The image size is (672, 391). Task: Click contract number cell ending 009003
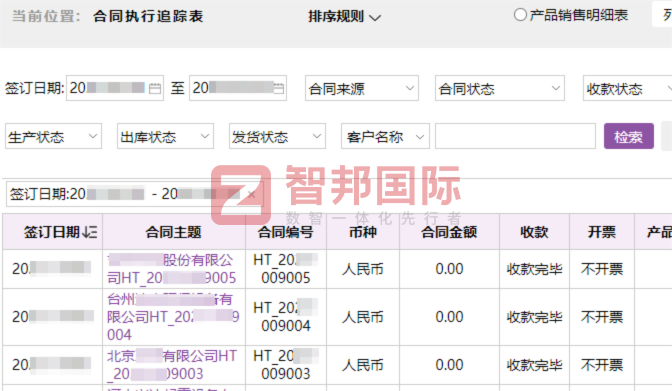[286, 365]
